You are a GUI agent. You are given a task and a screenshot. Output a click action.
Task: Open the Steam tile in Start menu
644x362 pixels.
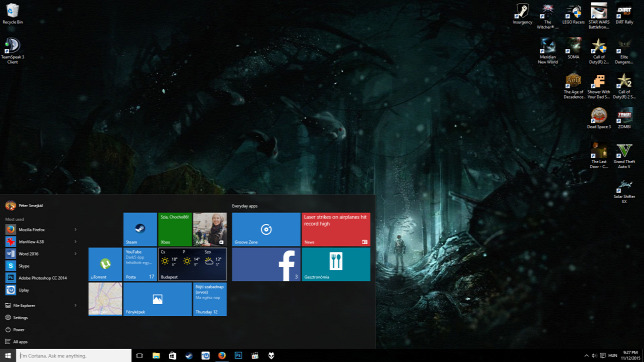point(140,229)
